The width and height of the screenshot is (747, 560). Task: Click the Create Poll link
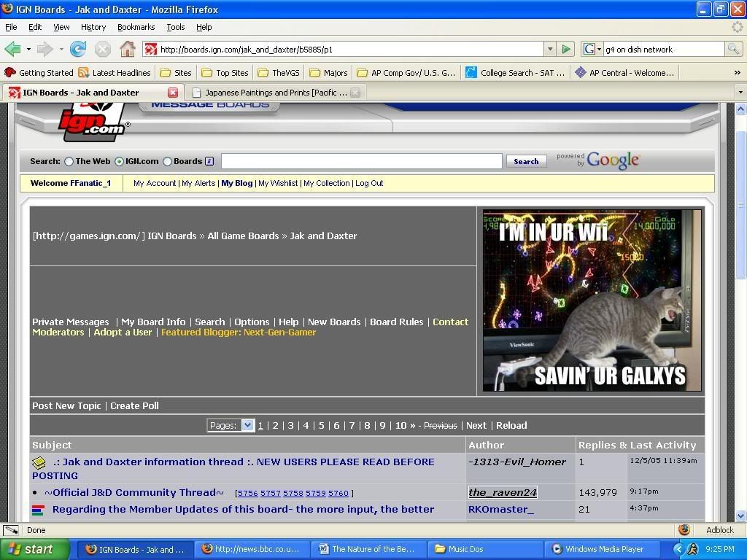tap(134, 406)
